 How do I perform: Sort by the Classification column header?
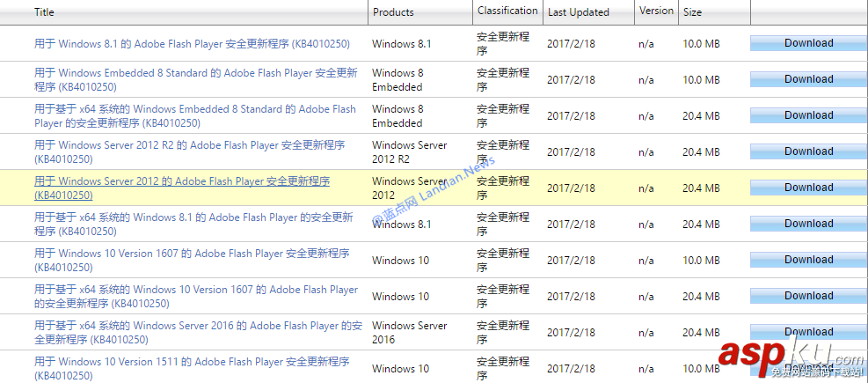click(507, 11)
